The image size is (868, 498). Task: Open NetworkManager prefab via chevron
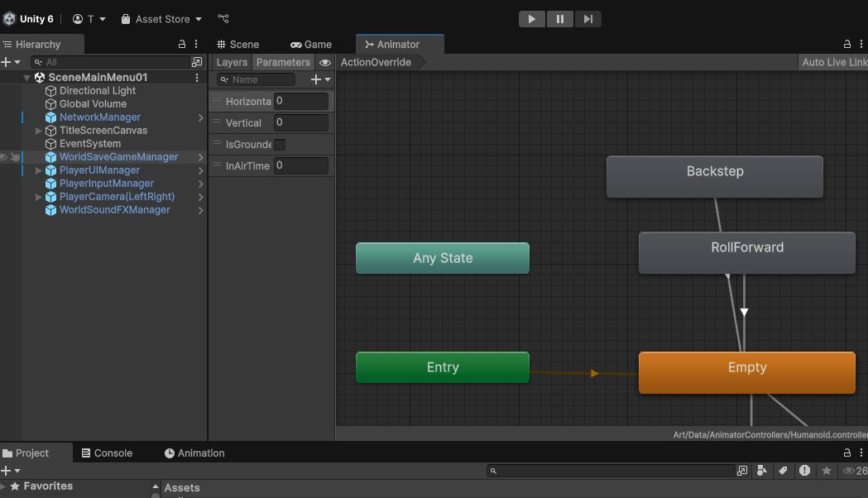tap(200, 117)
